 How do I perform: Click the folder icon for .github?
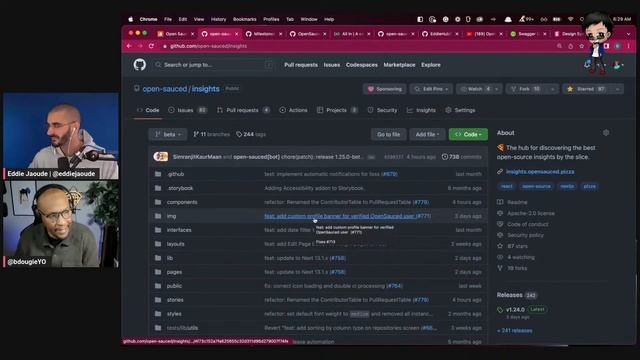[x=158, y=174]
